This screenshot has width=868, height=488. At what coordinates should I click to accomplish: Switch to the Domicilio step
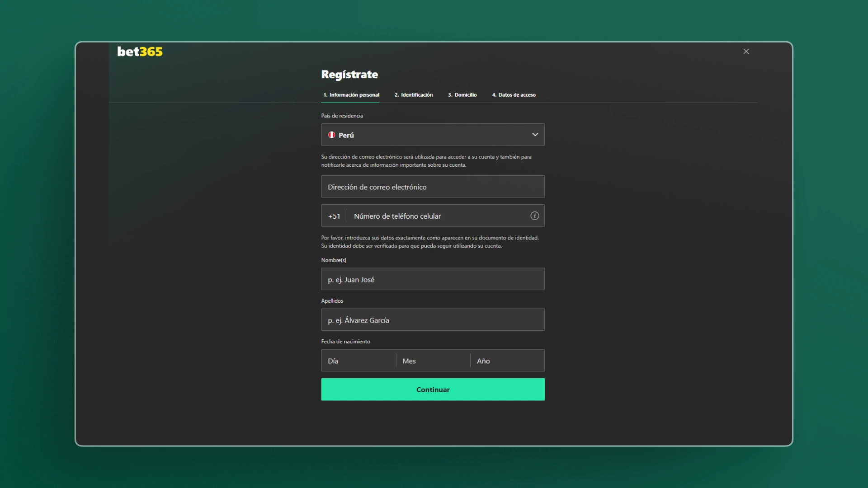(462, 95)
